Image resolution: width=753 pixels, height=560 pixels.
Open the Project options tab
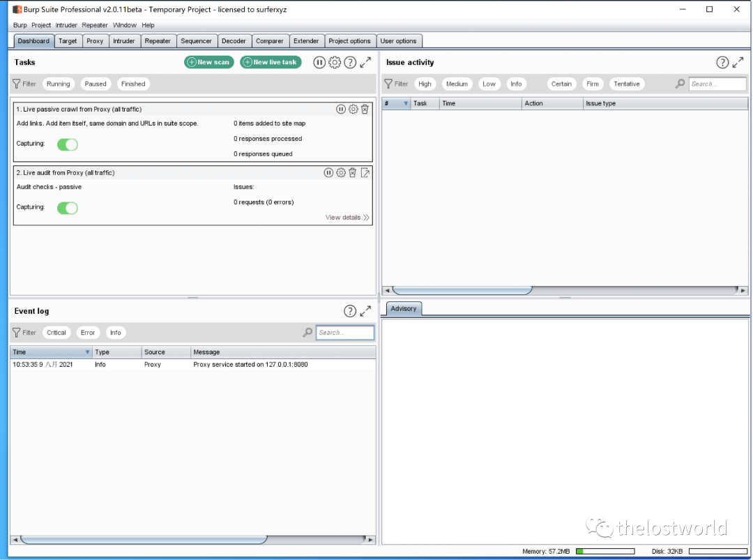point(349,41)
